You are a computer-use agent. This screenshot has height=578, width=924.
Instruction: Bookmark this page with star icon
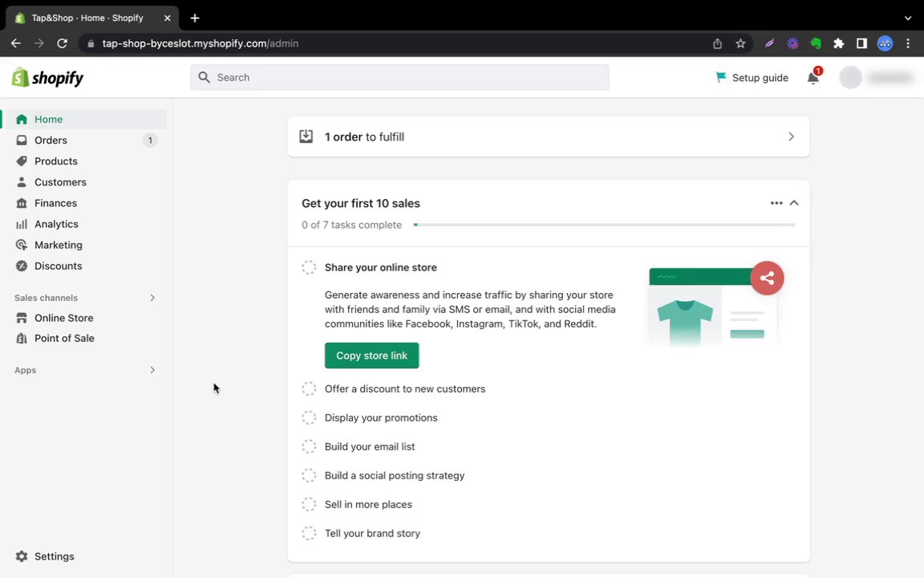click(740, 43)
